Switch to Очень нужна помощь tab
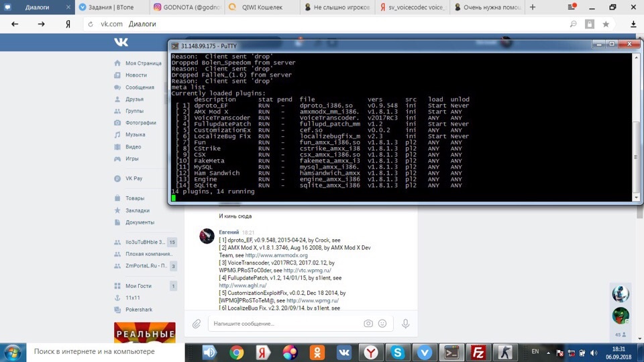644x362 pixels. point(488,7)
